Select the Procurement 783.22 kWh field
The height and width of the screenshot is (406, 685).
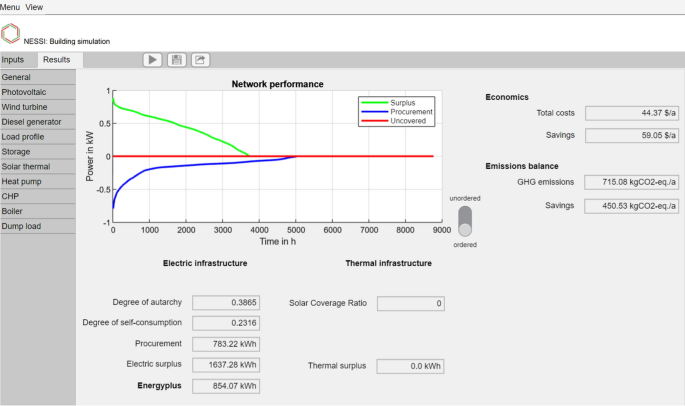226,344
